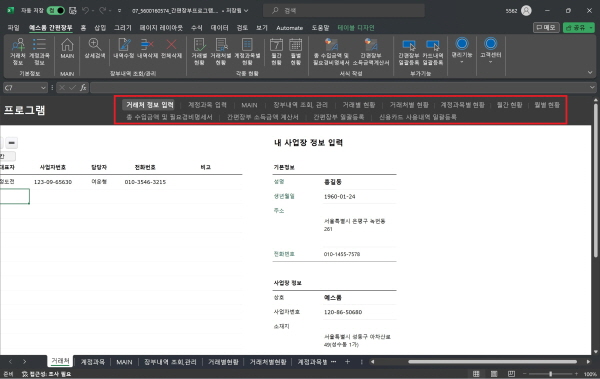Switch to Normal view in status bar
600x379 pixels.
476,374
